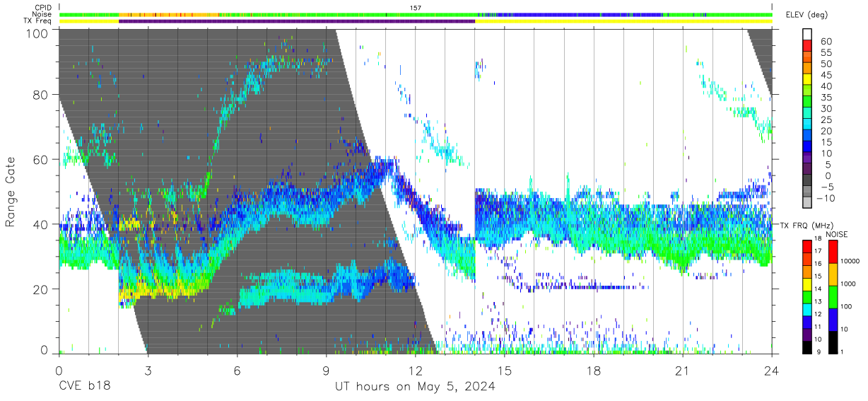Pick the black bottom segment of TX FRQ colorbar
The image size is (868, 401).
(809, 347)
